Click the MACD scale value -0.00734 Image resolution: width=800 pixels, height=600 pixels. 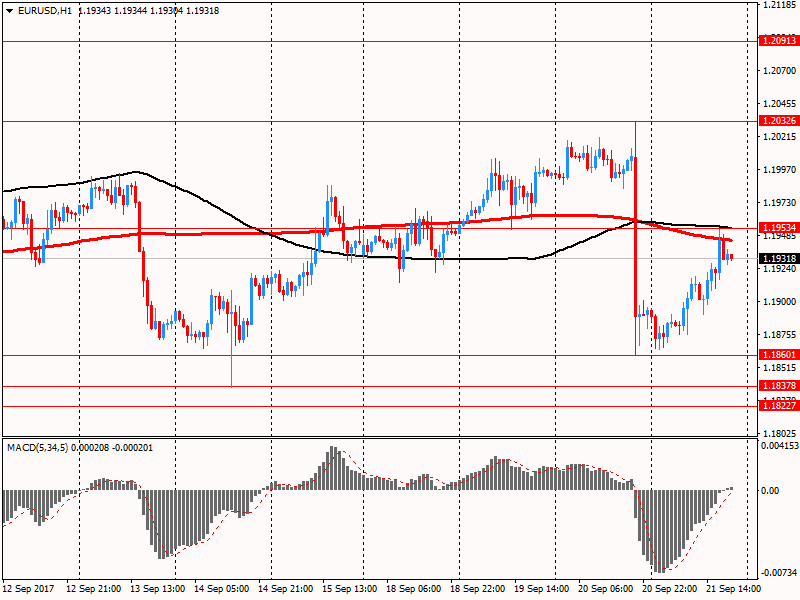point(779,572)
